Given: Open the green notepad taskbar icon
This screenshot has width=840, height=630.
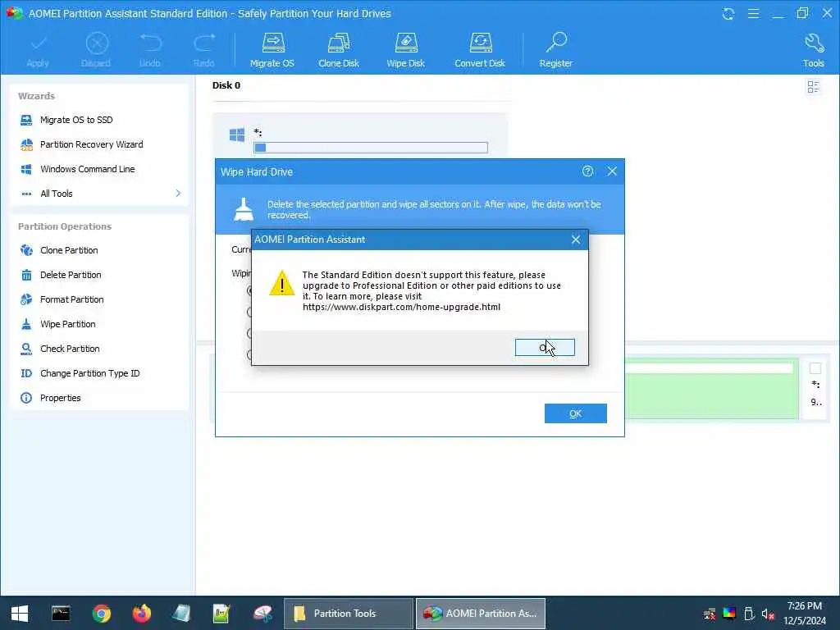Looking at the screenshot, I should (x=221, y=614).
